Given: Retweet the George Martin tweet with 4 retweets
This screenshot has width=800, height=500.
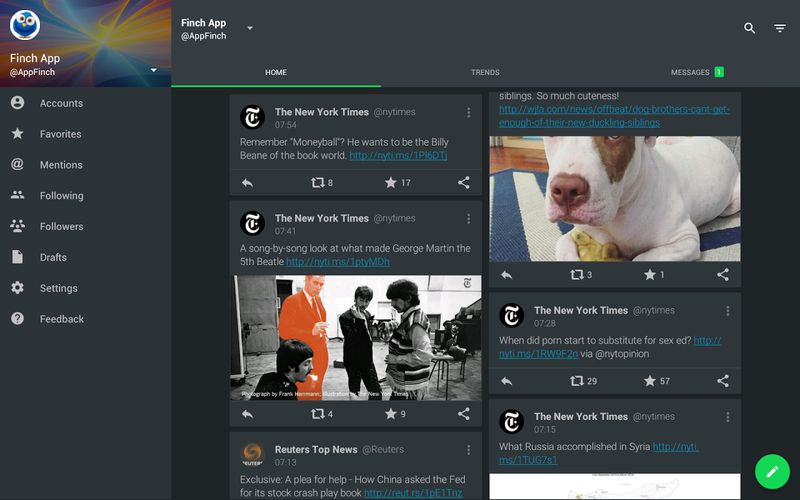Looking at the screenshot, I should pyautogui.click(x=322, y=414).
